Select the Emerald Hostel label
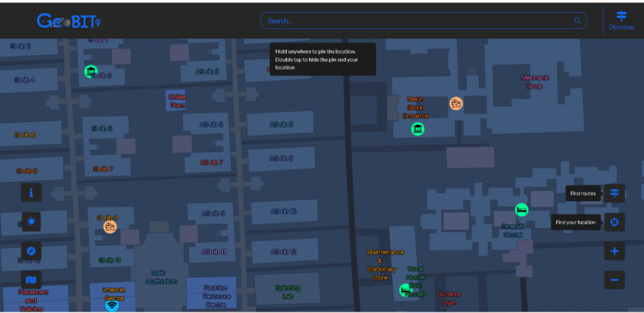This screenshot has height=313, width=644. pos(513,230)
